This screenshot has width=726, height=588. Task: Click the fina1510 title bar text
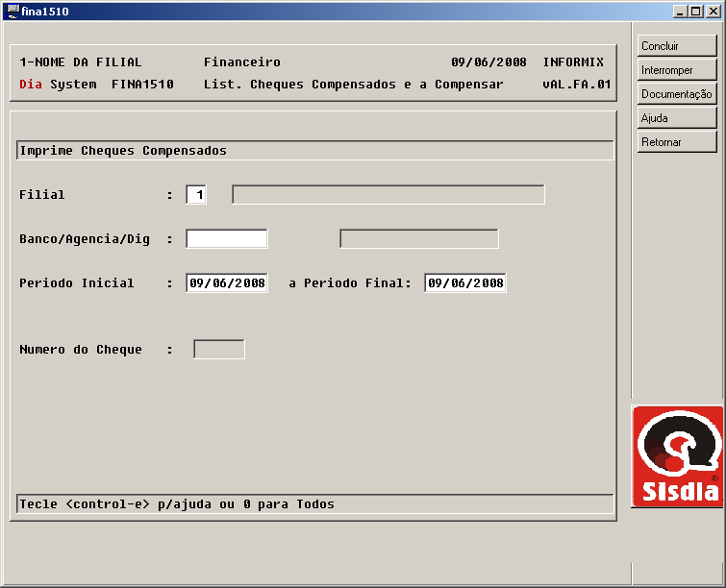[x=45, y=12]
